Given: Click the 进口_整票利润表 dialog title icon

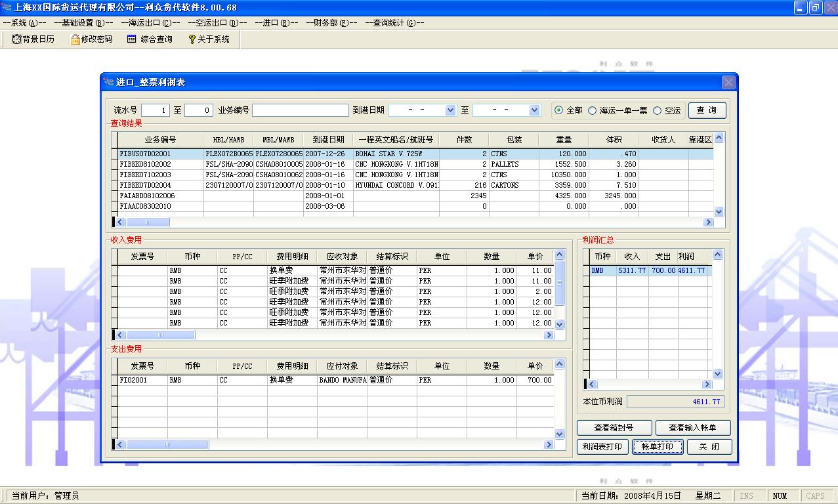Looking at the screenshot, I should [109, 82].
